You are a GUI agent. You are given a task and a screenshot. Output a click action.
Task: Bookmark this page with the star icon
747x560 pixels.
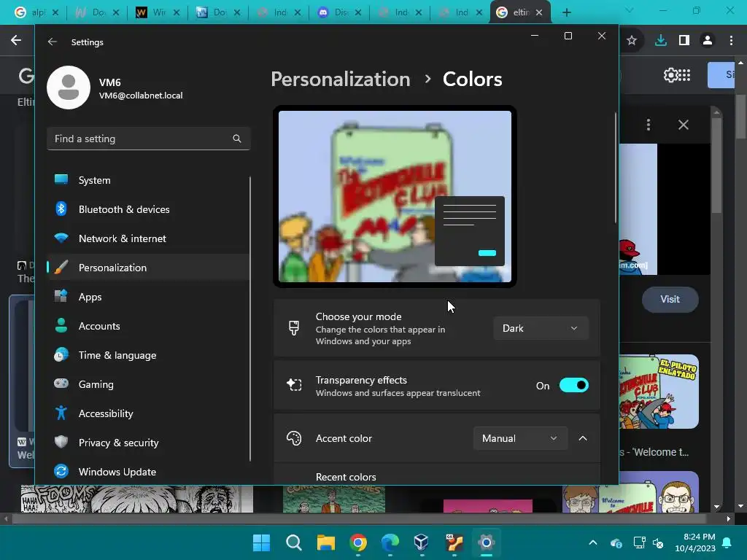tap(632, 41)
